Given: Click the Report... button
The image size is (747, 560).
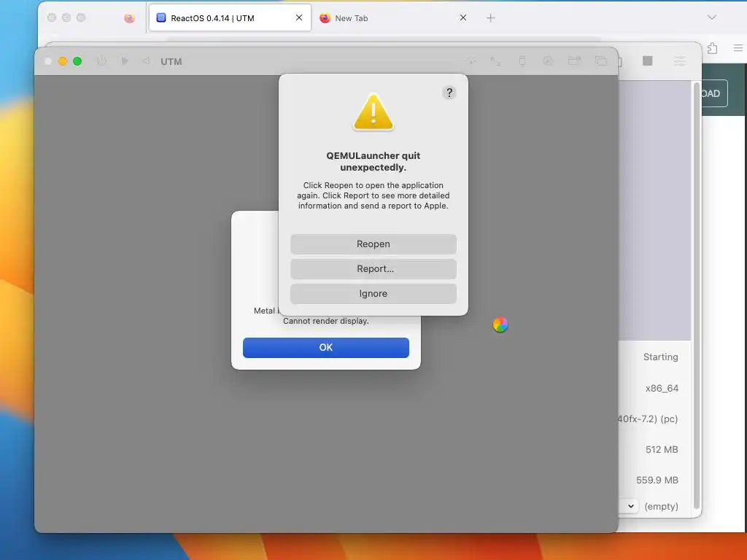Looking at the screenshot, I should (x=373, y=268).
